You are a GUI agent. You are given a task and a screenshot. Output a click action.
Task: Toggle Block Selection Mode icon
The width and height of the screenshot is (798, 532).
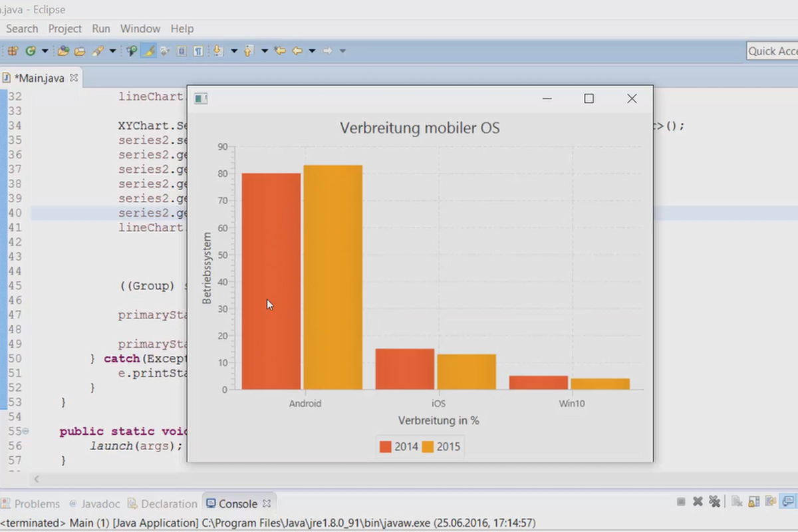coord(181,51)
